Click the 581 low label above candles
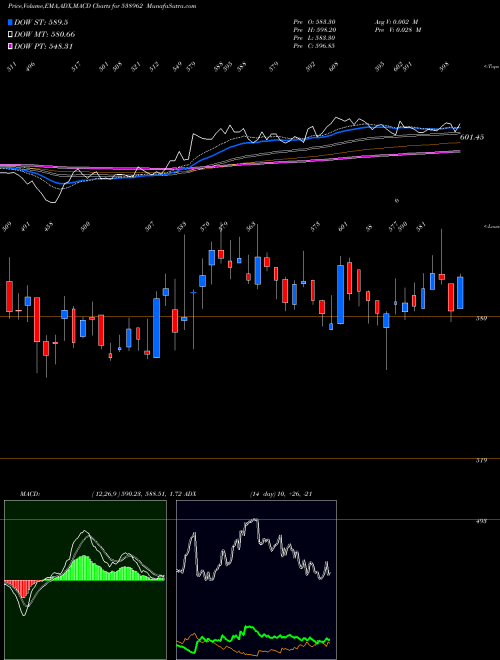 click(421, 226)
